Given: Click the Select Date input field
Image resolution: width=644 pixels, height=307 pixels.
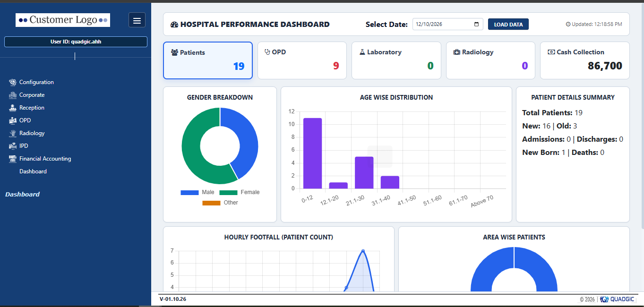Looking at the screenshot, I should pyautogui.click(x=448, y=24).
